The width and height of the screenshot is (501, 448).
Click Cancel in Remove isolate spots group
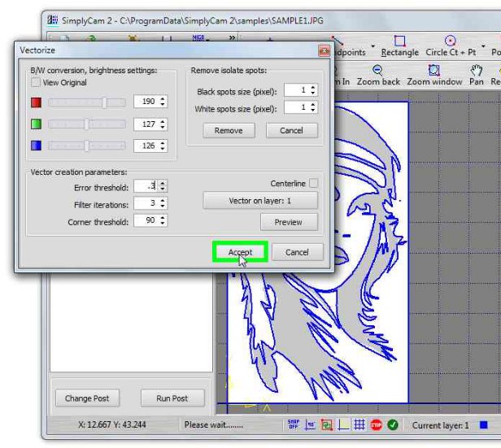pyautogui.click(x=291, y=130)
